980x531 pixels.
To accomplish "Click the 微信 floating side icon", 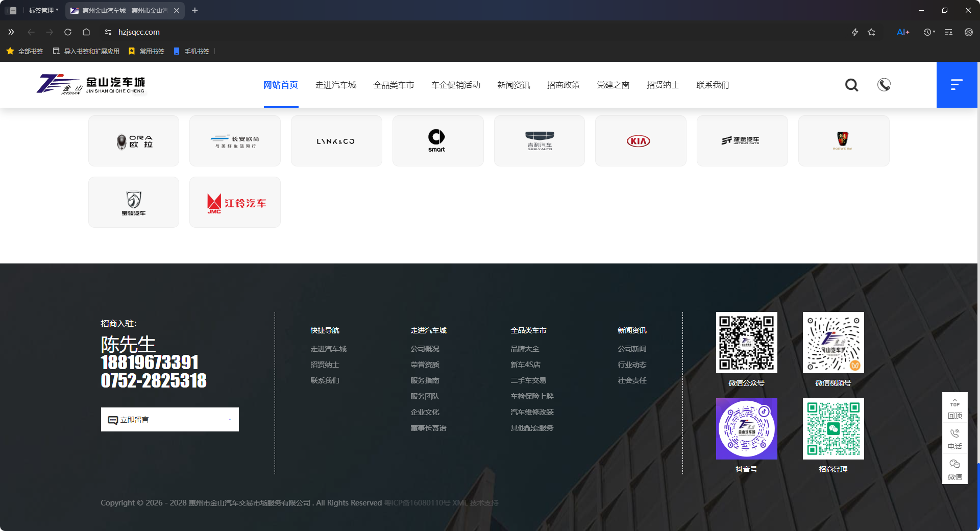I will pos(955,470).
